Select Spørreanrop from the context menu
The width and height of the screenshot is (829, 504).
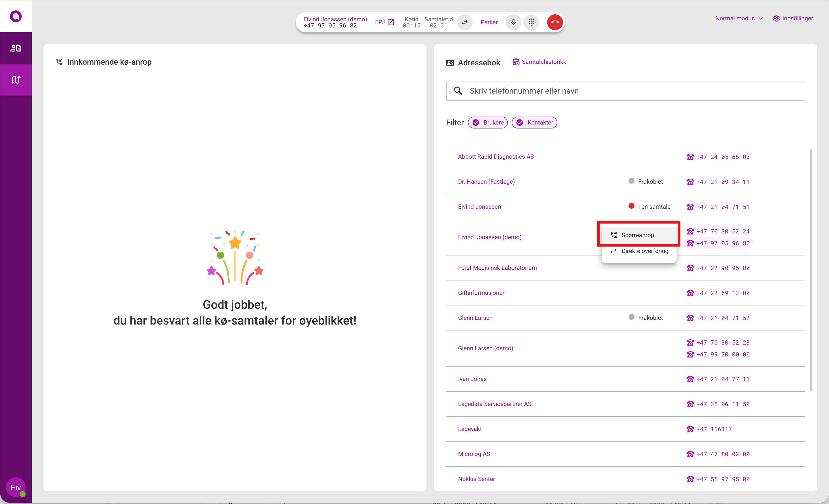pyautogui.click(x=637, y=235)
